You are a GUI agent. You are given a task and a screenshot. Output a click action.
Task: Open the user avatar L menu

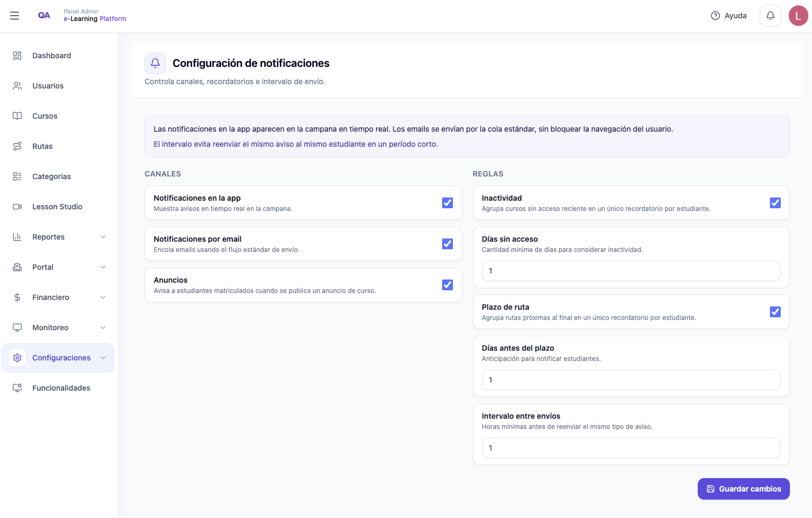point(799,16)
